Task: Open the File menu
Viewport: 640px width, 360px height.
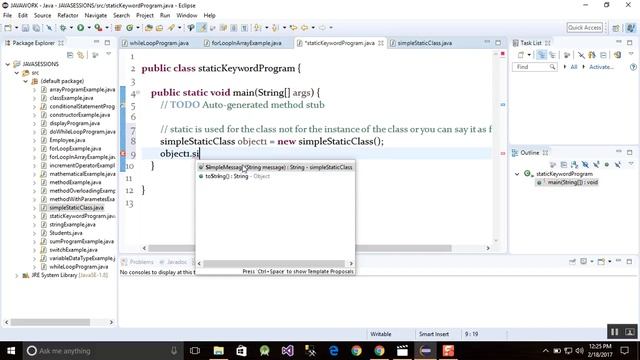Action: point(7,15)
